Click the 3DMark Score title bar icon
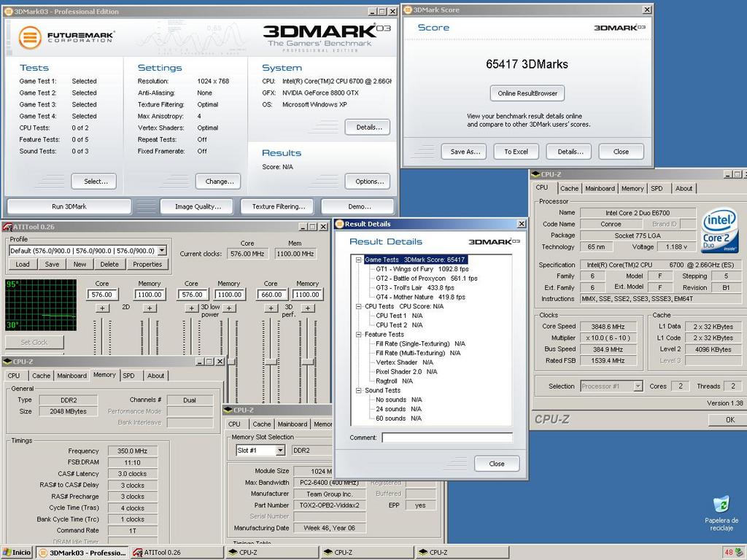This screenshot has height=560, width=747. [408, 9]
